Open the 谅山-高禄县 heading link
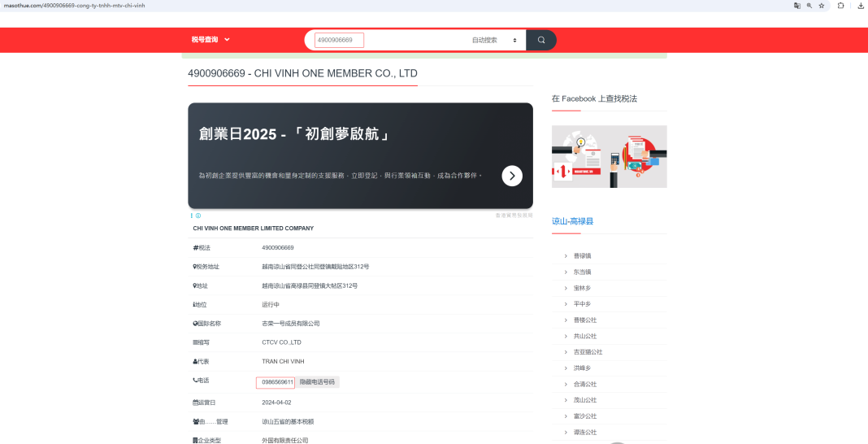The height and width of the screenshot is (444, 868). click(572, 221)
